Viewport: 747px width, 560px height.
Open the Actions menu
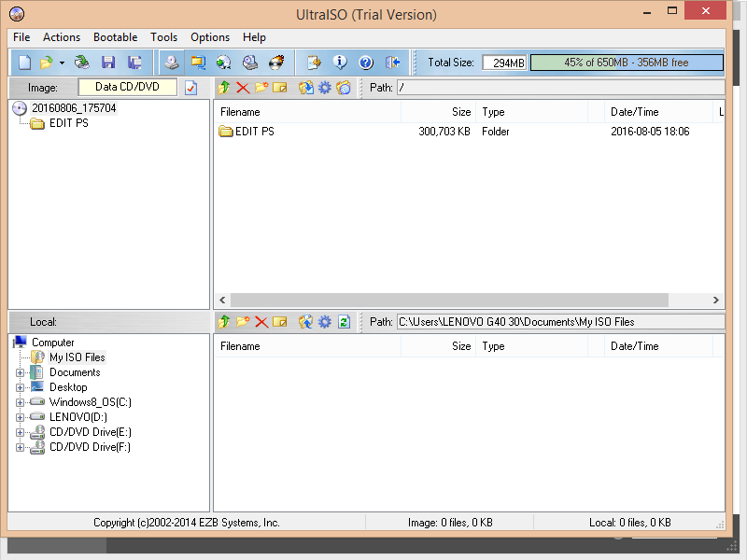click(x=62, y=37)
